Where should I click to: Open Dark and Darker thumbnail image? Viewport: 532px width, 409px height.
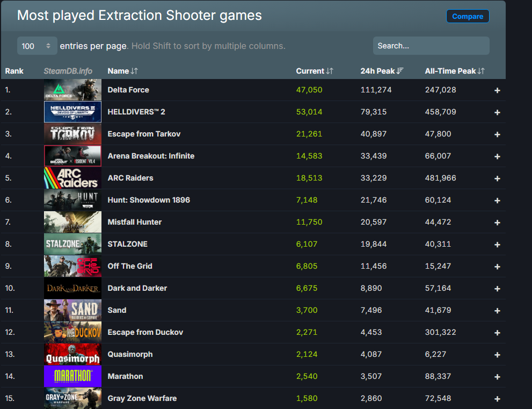tap(72, 288)
